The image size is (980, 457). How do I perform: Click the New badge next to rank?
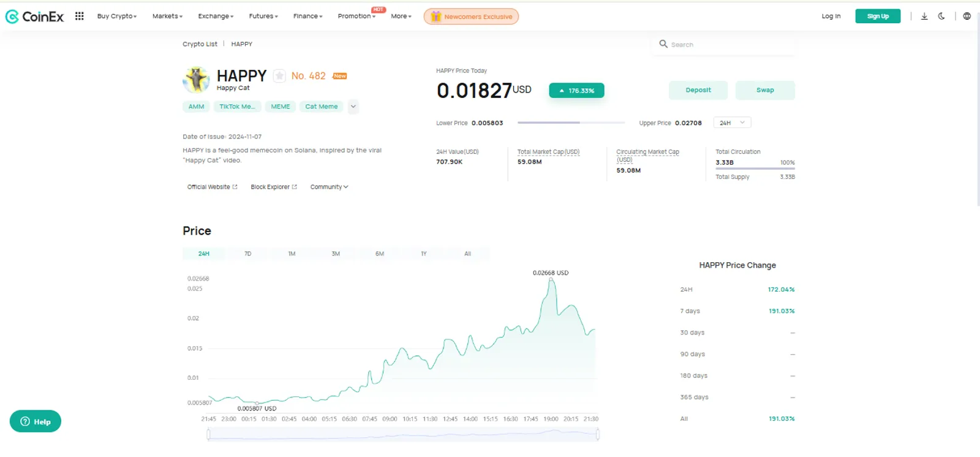340,76
